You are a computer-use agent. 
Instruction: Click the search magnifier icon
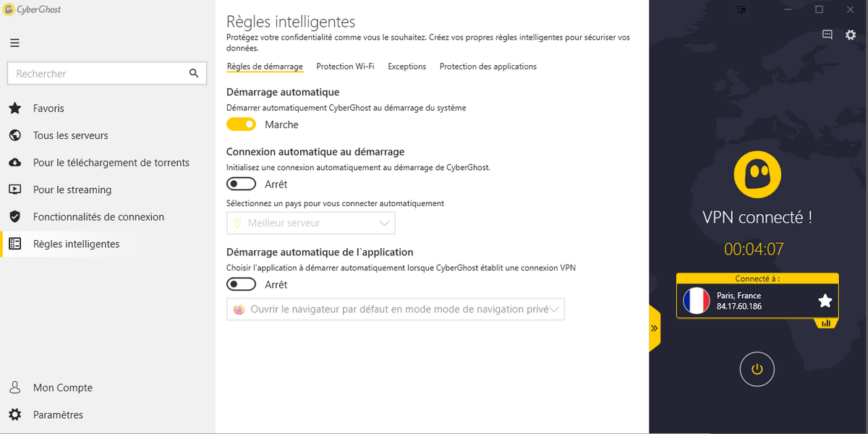(x=193, y=73)
